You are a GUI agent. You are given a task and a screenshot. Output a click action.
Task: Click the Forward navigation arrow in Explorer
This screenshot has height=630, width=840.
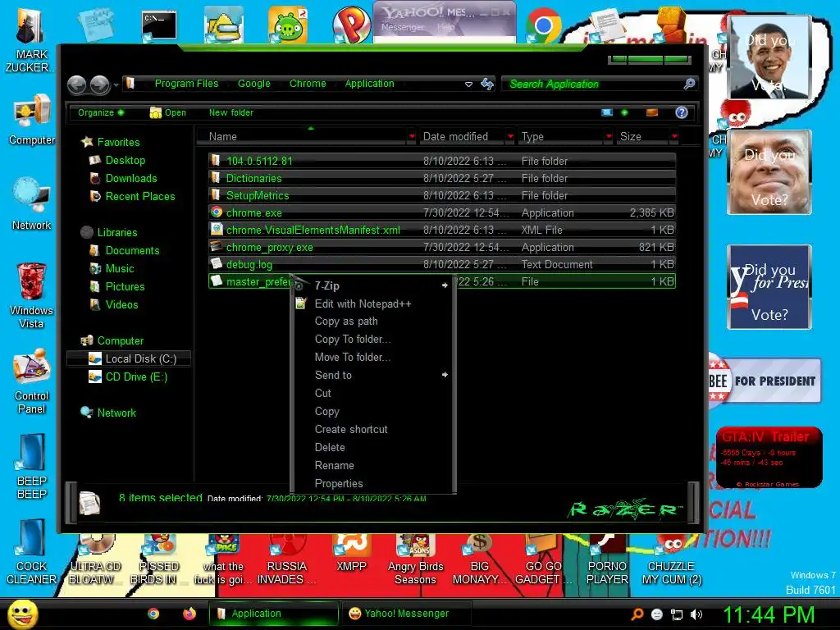(99, 84)
